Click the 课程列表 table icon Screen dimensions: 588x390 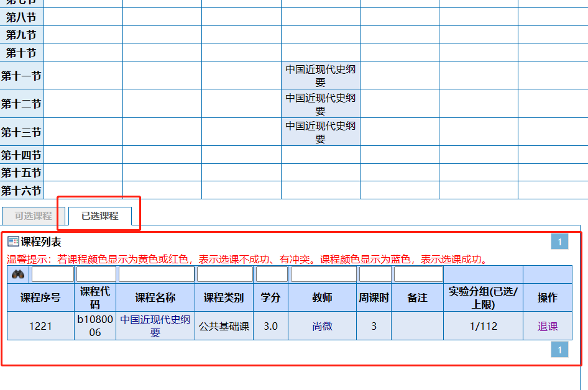(x=13, y=242)
